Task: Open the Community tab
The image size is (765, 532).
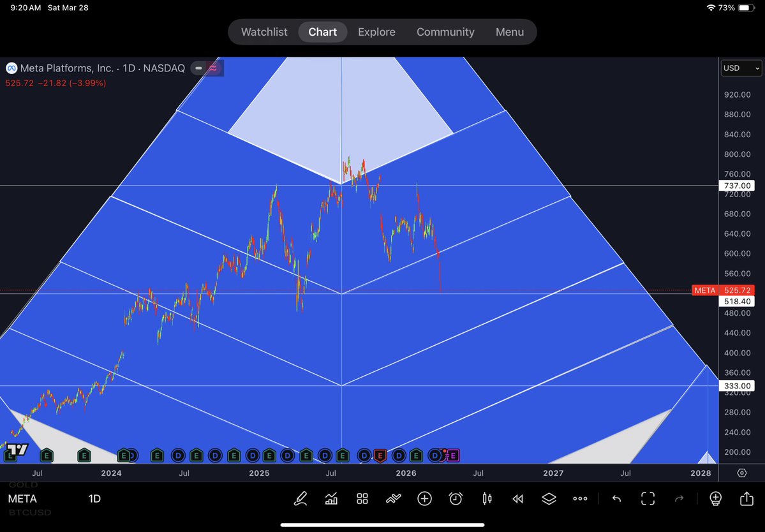Action: pos(445,31)
